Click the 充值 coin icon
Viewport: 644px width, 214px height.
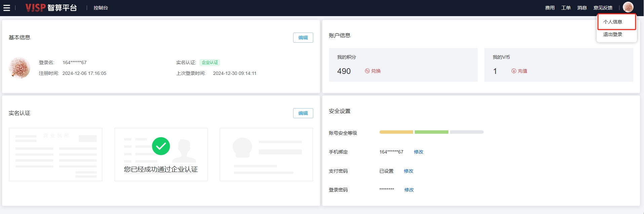514,71
